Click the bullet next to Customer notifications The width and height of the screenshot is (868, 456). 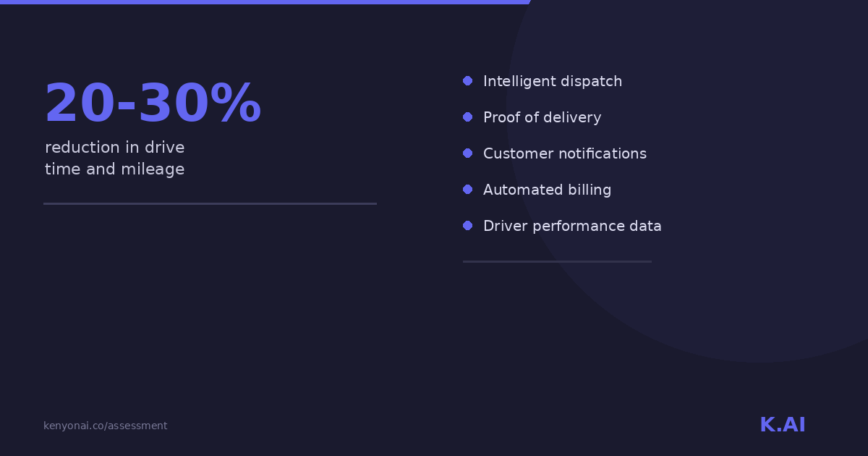467,153
